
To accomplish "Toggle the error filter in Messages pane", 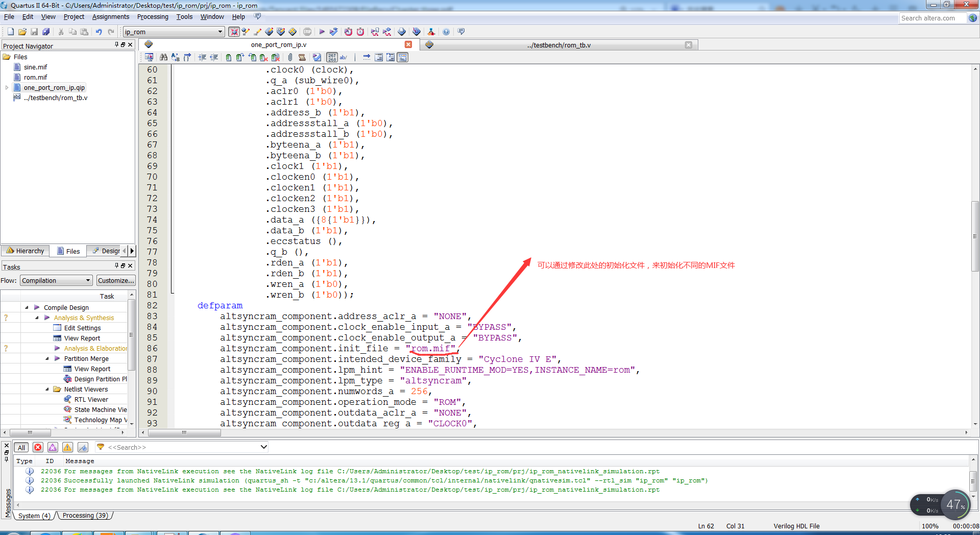I will [x=38, y=447].
